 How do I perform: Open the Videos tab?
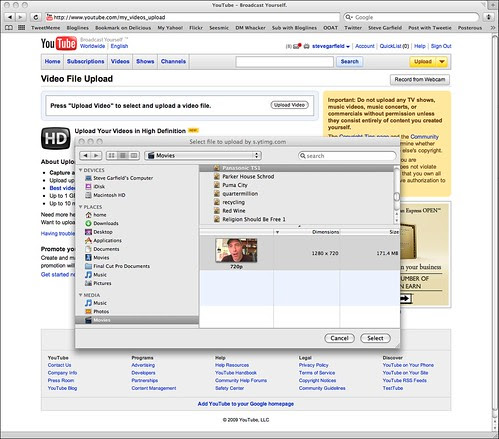coord(120,61)
